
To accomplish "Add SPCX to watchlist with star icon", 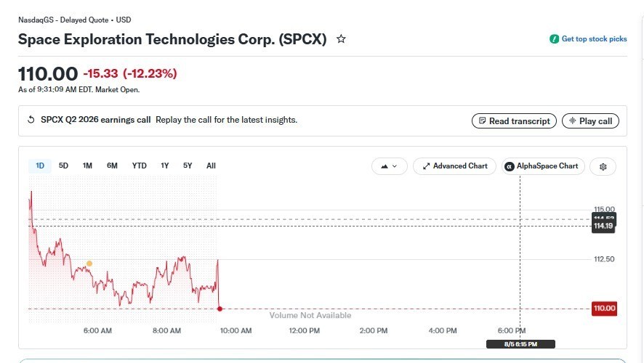I will 341,39.
